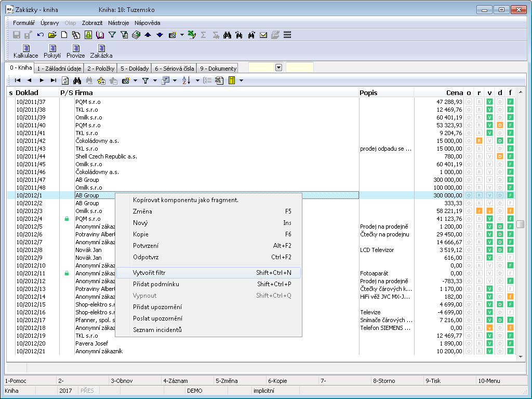Click the green padlock icon in main toolbar
Screen dimensions: 532x399
coord(88,35)
